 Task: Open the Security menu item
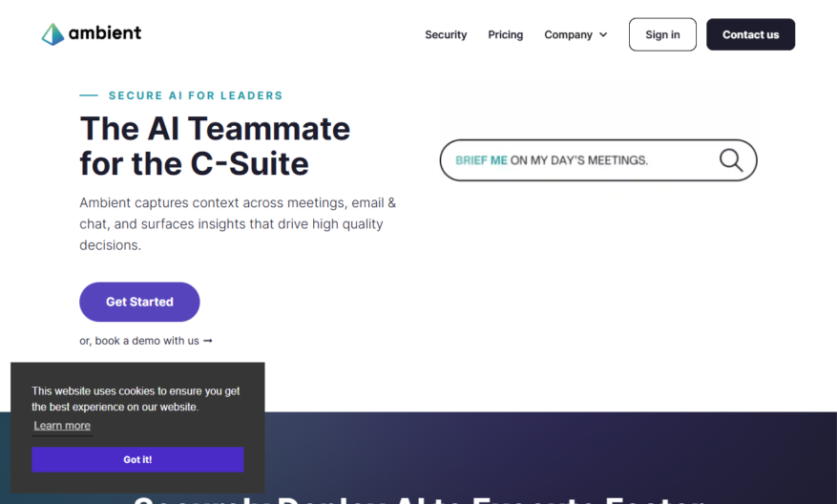(446, 34)
